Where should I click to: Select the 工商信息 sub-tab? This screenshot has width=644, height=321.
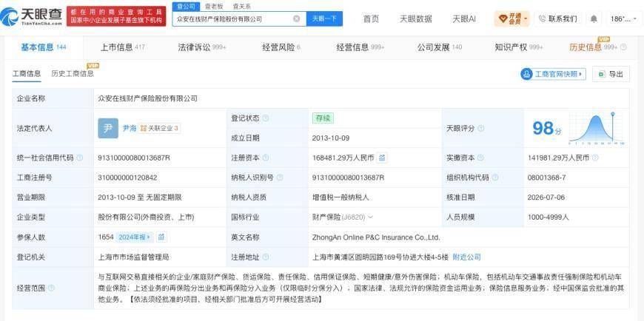pos(27,74)
